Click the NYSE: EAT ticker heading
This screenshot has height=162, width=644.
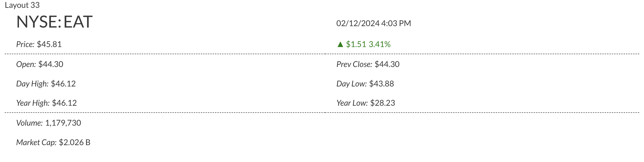[x=54, y=22]
